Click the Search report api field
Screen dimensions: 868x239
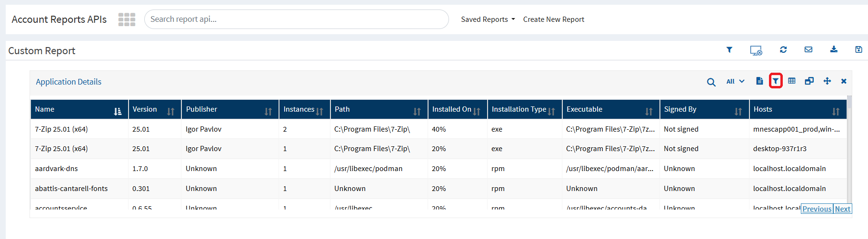296,19
